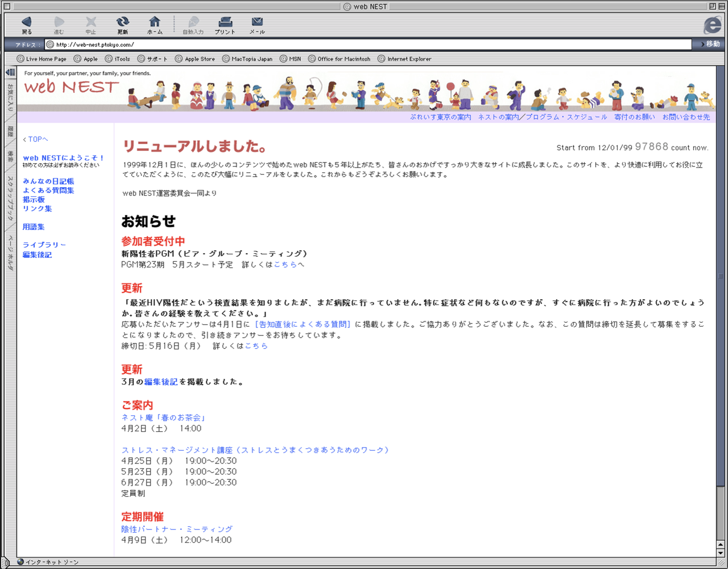
Task: Click the Stop (中止) toolbar icon
Action: tap(90, 25)
